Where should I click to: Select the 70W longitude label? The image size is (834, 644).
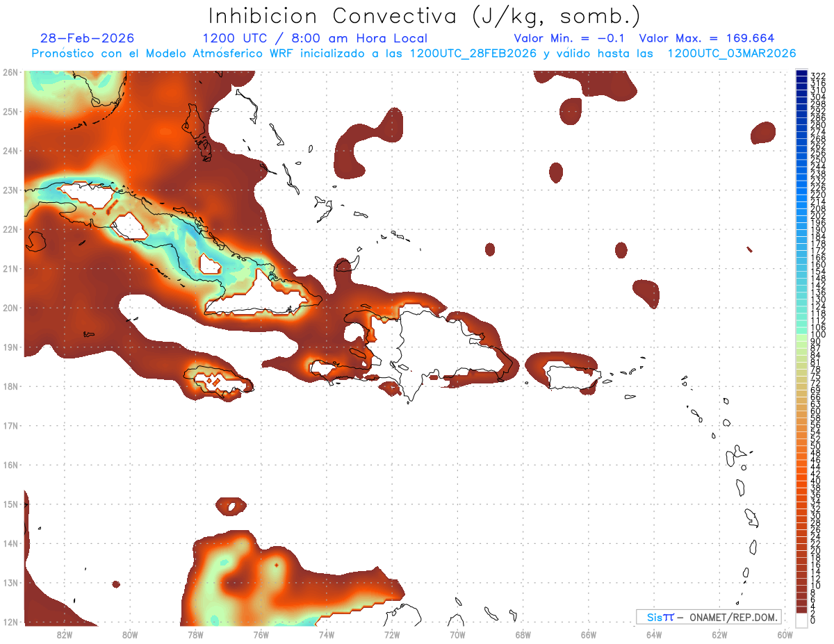point(457,634)
